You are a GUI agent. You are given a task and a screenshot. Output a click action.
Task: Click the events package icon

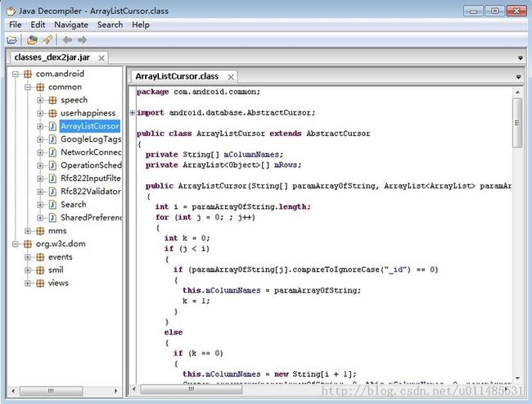[x=40, y=257]
